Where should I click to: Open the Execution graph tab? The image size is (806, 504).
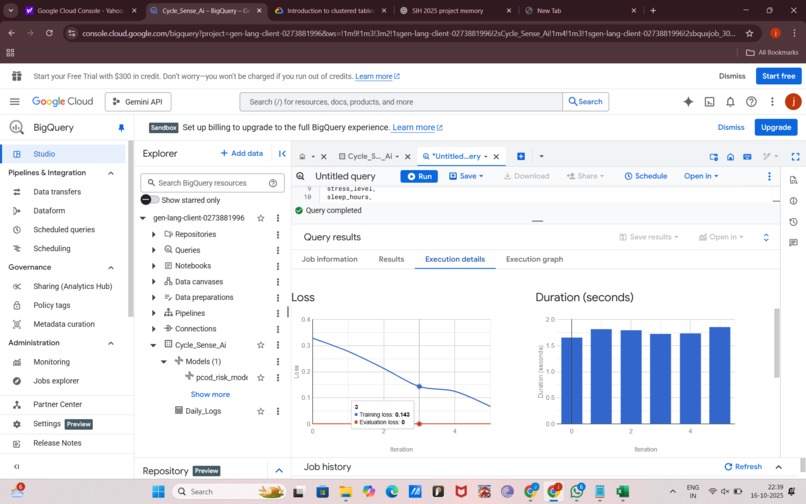point(534,259)
